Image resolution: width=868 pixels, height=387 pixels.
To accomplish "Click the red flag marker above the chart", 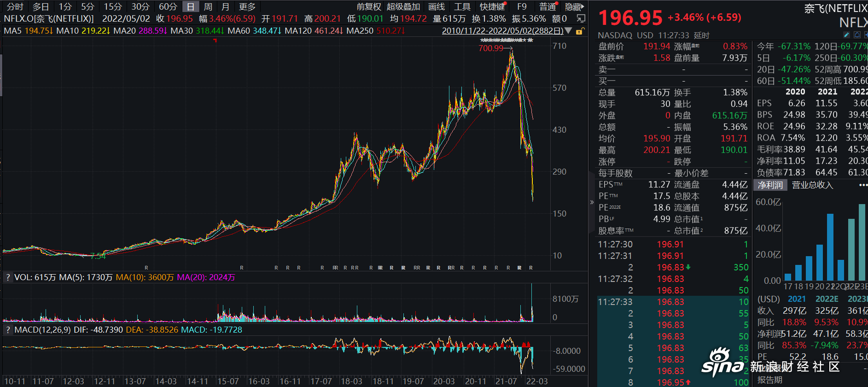I will (x=215, y=41).
